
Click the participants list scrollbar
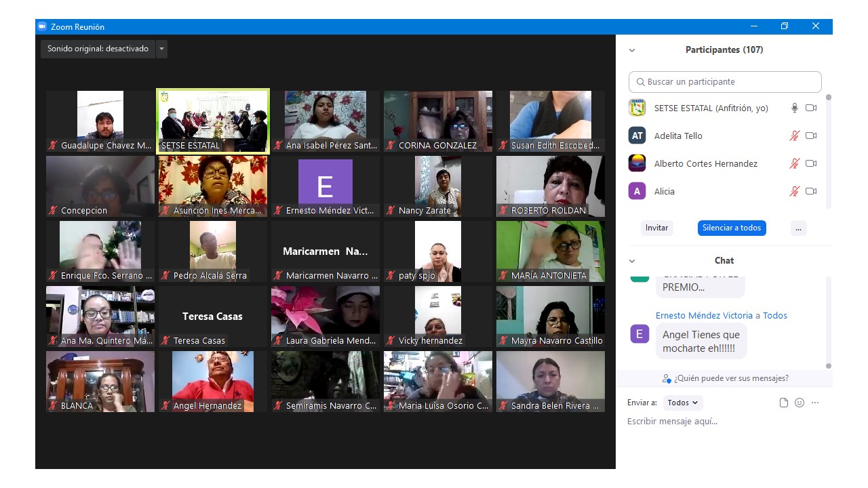(828, 150)
